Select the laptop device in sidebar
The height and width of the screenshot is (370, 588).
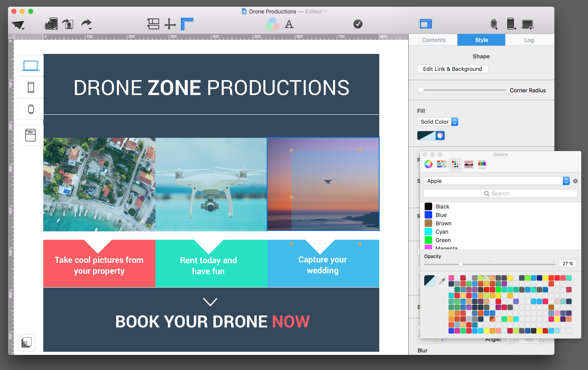tap(30, 66)
